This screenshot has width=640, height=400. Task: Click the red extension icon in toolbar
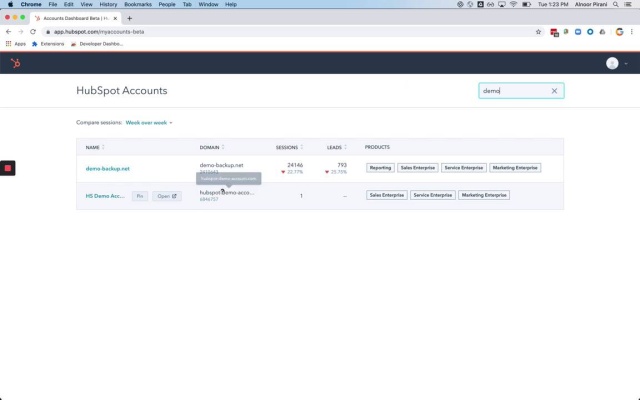tap(554, 32)
